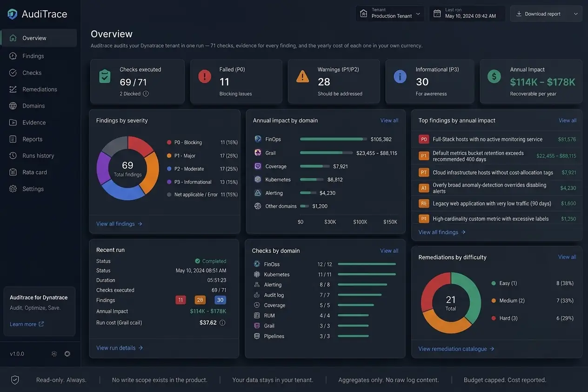Screen dimensions: 588x392
Task: Click the P3 - Informational legend dot
Action: [x=169, y=182]
